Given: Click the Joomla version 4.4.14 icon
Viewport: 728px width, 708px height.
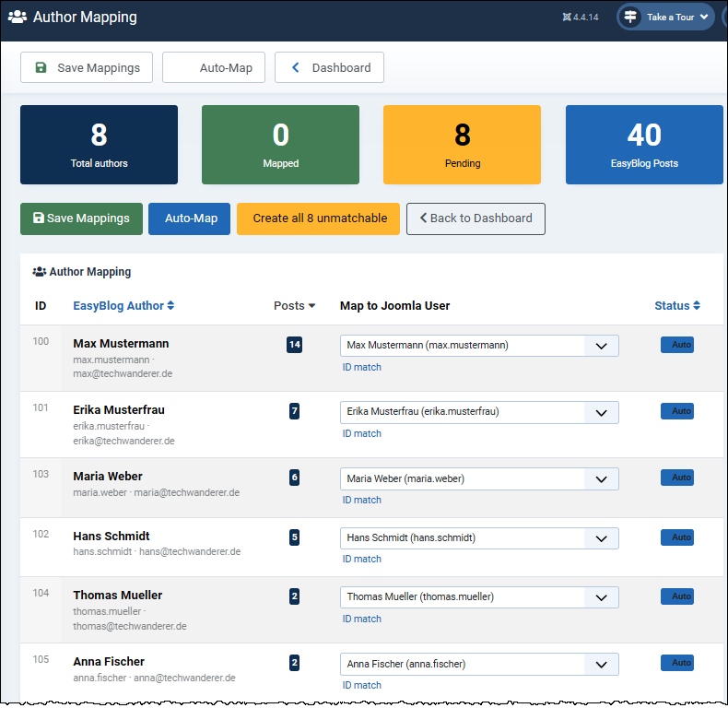Looking at the screenshot, I should tap(566, 18).
